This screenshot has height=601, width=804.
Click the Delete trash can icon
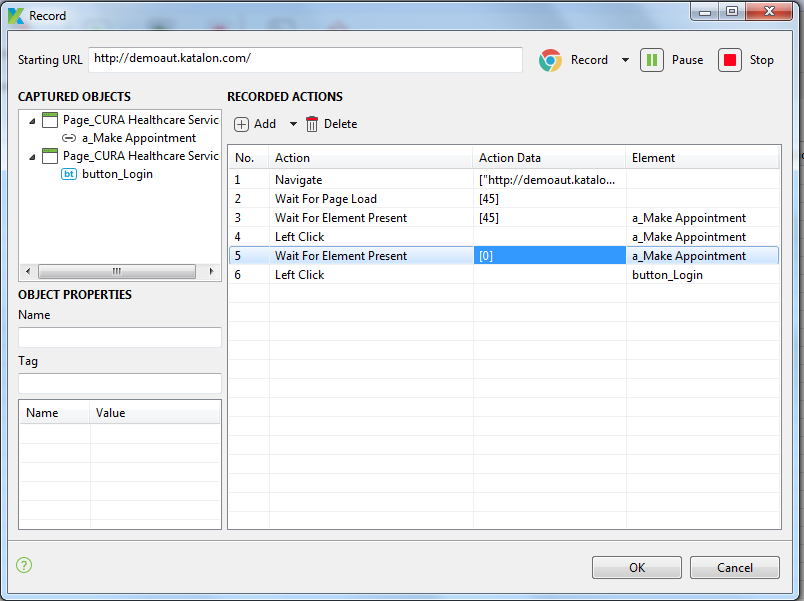click(x=312, y=124)
